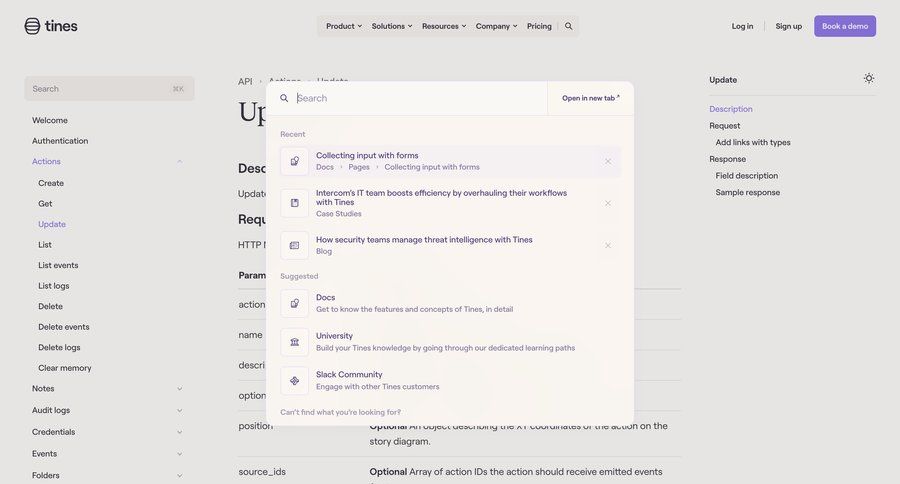900x484 pixels.
Task: Expand the Audit logs section chevron
Action: coord(180,411)
